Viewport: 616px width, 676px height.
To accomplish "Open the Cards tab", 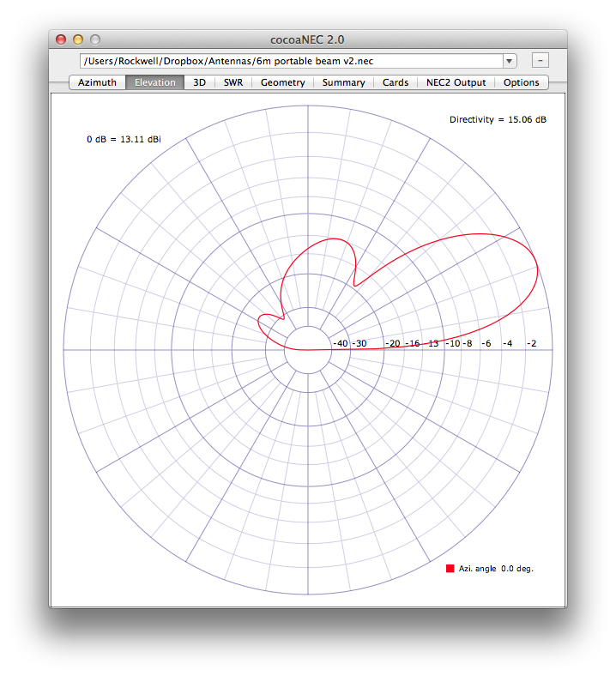I will click(395, 82).
